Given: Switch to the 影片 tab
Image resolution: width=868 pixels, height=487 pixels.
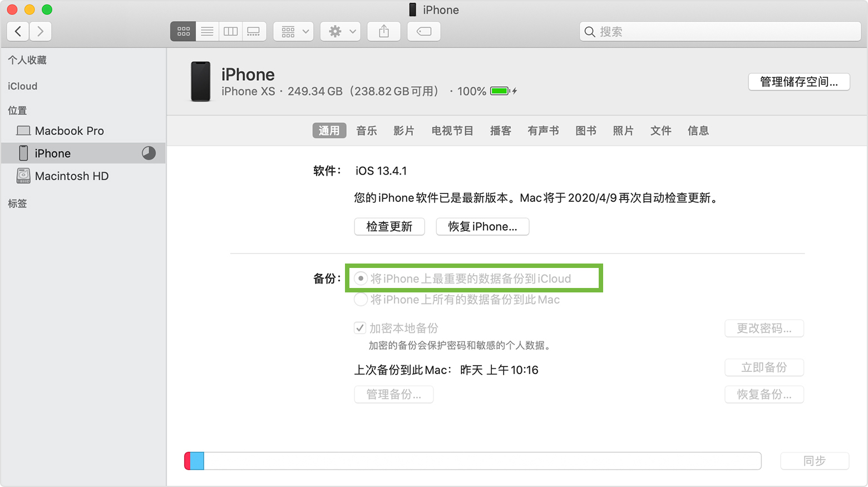Looking at the screenshot, I should (x=404, y=131).
